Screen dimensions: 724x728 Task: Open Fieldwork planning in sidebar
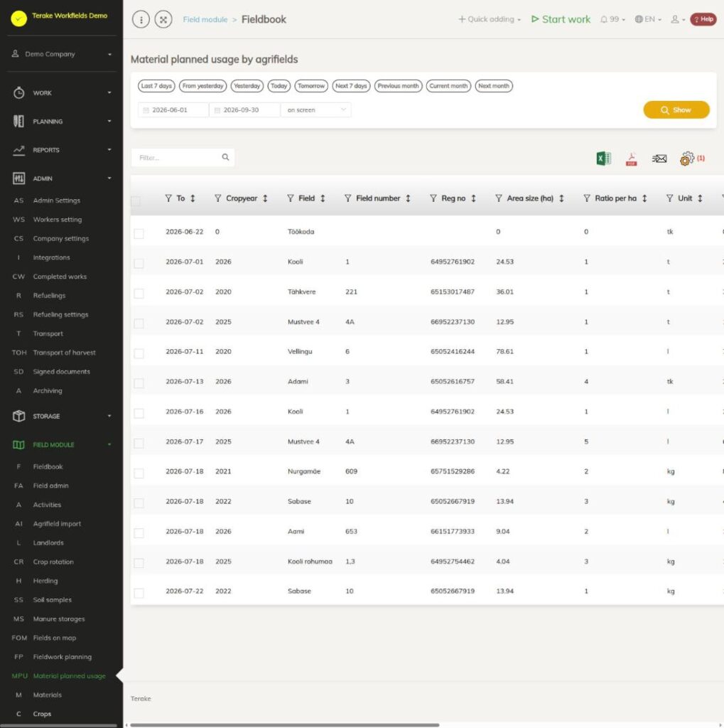click(62, 656)
